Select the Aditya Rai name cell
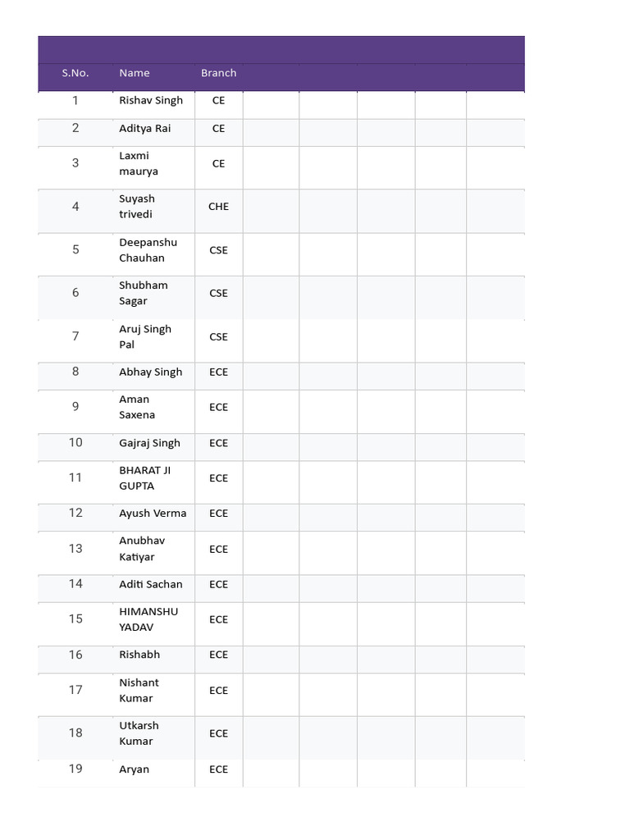630x840 pixels. coord(145,129)
